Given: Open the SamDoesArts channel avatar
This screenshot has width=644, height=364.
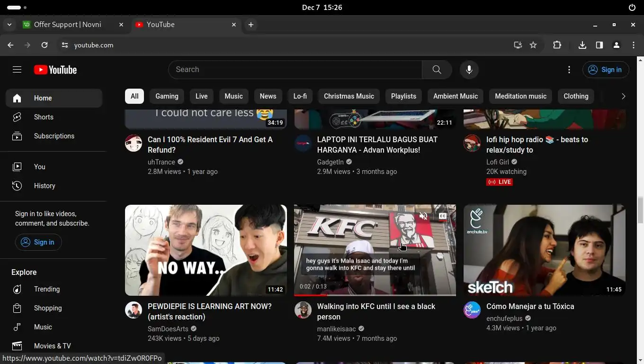Looking at the screenshot, I should [134, 310].
